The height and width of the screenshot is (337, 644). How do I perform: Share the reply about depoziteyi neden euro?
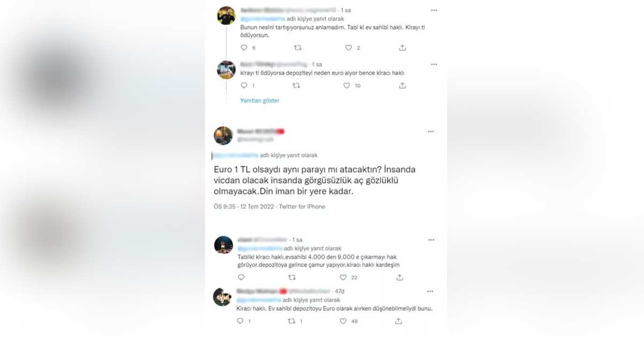402,85
